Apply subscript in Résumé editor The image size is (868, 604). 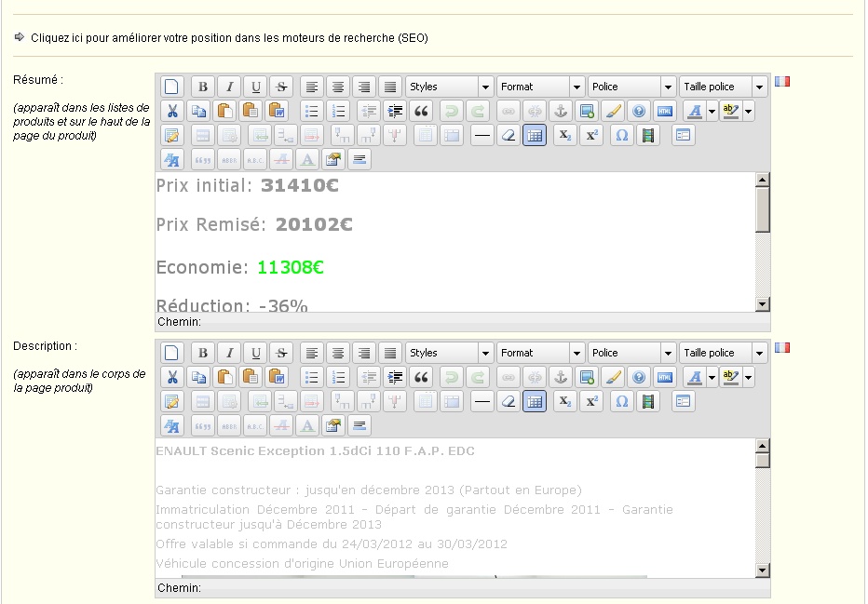tap(564, 136)
